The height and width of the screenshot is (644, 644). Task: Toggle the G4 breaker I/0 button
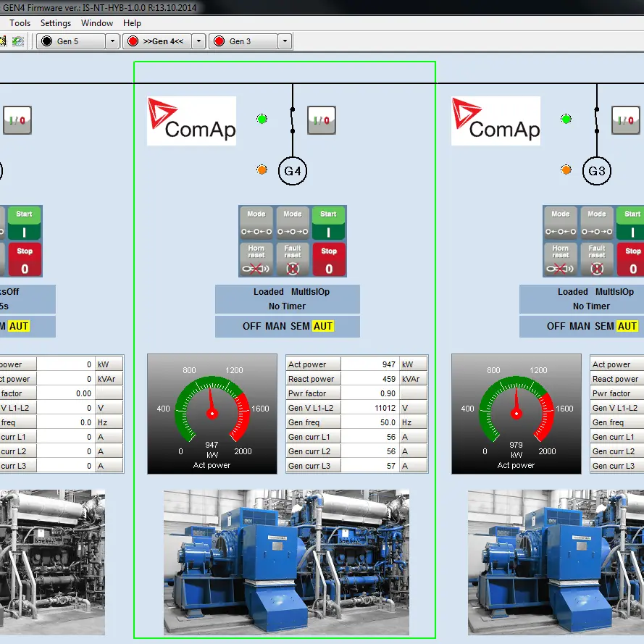322,120
